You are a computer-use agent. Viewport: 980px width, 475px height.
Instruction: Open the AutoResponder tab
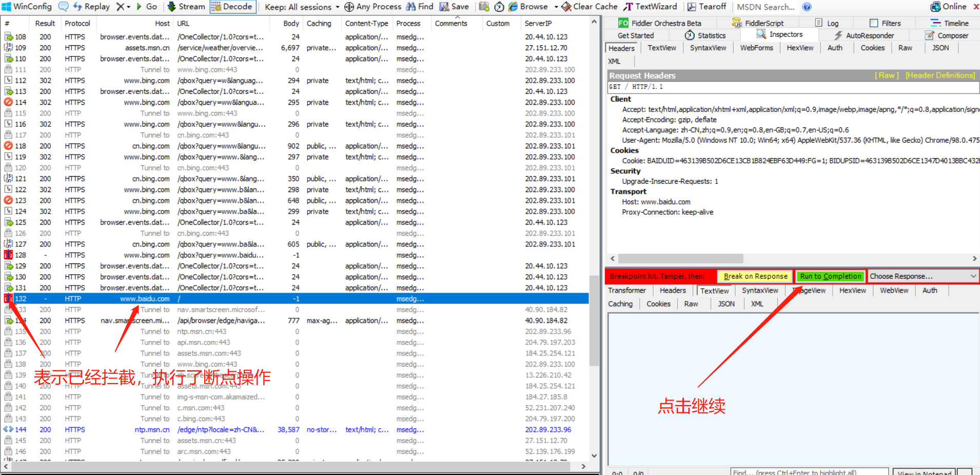(x=864, y=35)
